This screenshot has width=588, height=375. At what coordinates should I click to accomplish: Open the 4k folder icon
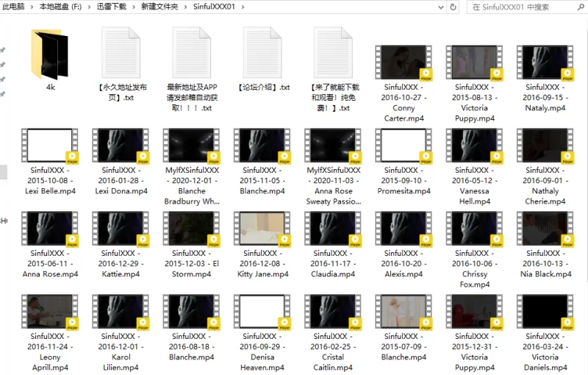50,54
